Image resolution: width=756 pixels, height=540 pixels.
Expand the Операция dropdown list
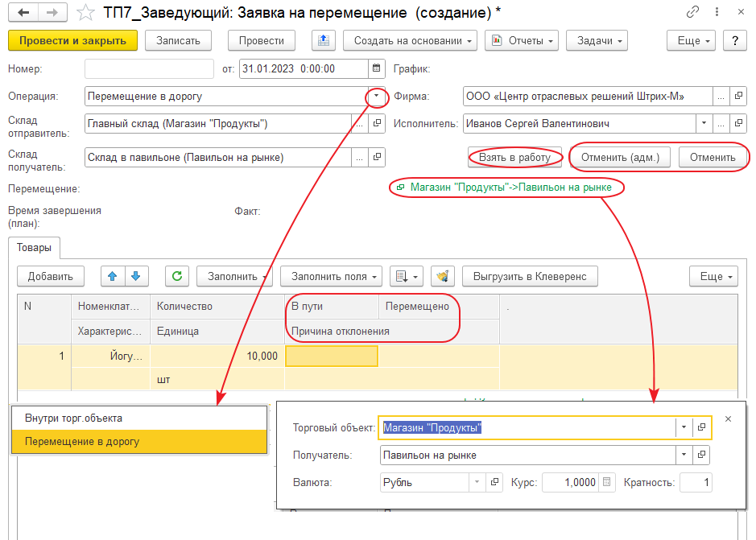[376, 97]
